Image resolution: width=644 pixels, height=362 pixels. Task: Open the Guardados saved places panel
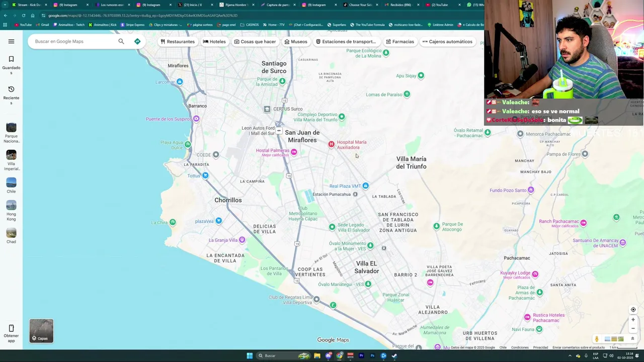[11, 65]
